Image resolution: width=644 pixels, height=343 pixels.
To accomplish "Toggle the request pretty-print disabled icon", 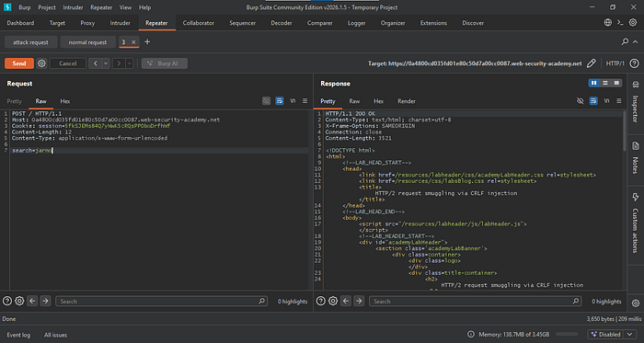I will pos(267,101).
